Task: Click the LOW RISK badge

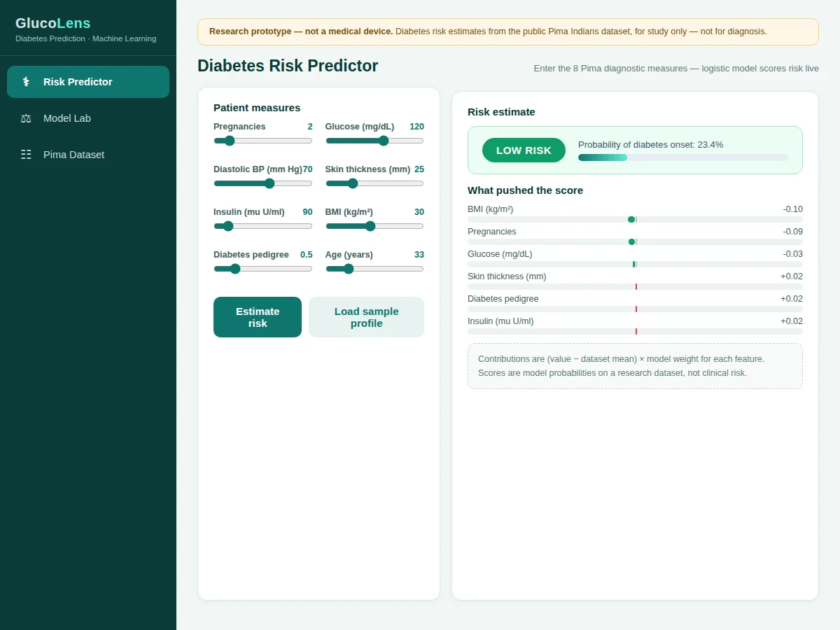Action: coord(524,150)
